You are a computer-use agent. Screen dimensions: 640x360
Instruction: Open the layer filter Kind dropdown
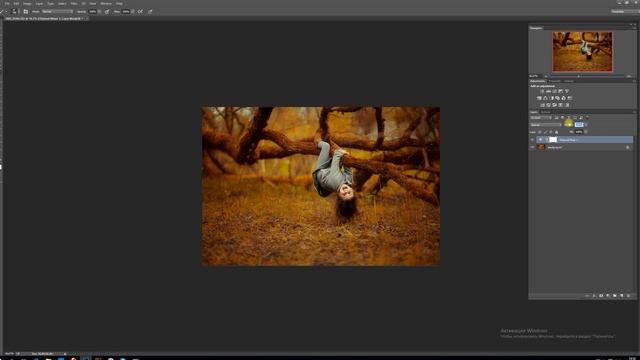tap(541, 118)
